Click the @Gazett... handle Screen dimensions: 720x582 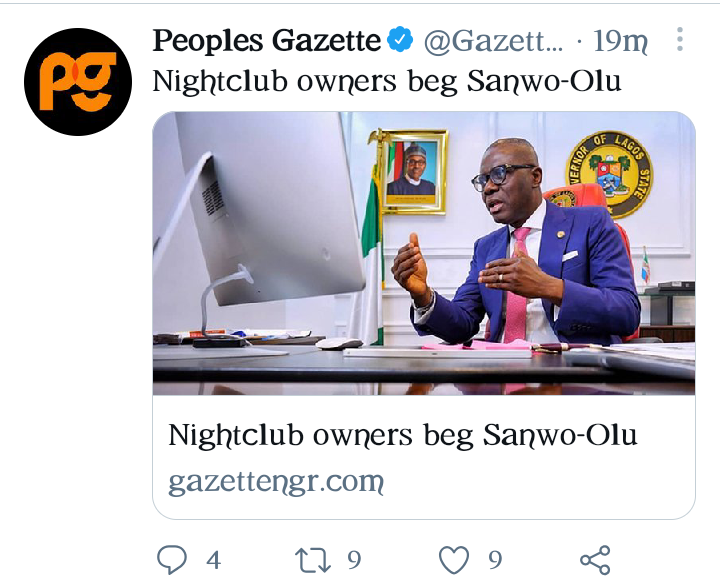coord(493,41)
